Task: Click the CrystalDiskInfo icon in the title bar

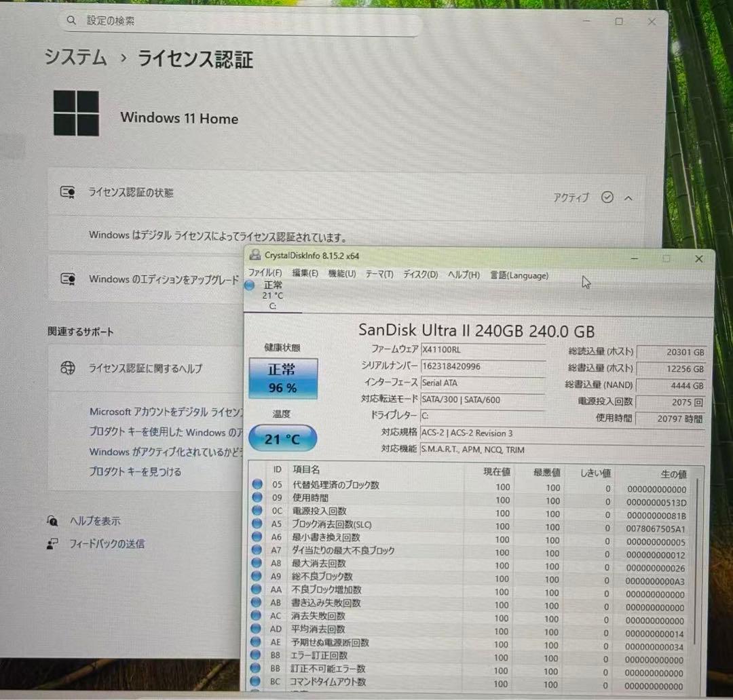Action: coord(255,254)
